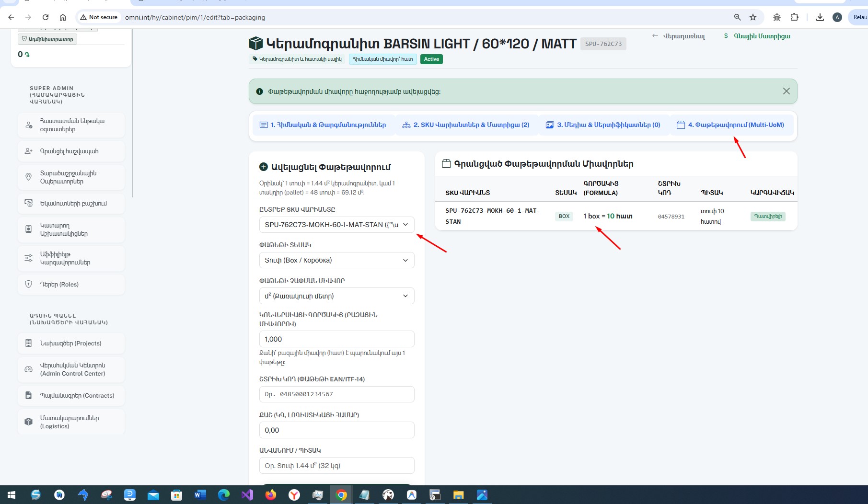Click the BOX type badge in the table row

tap(564, 216)
